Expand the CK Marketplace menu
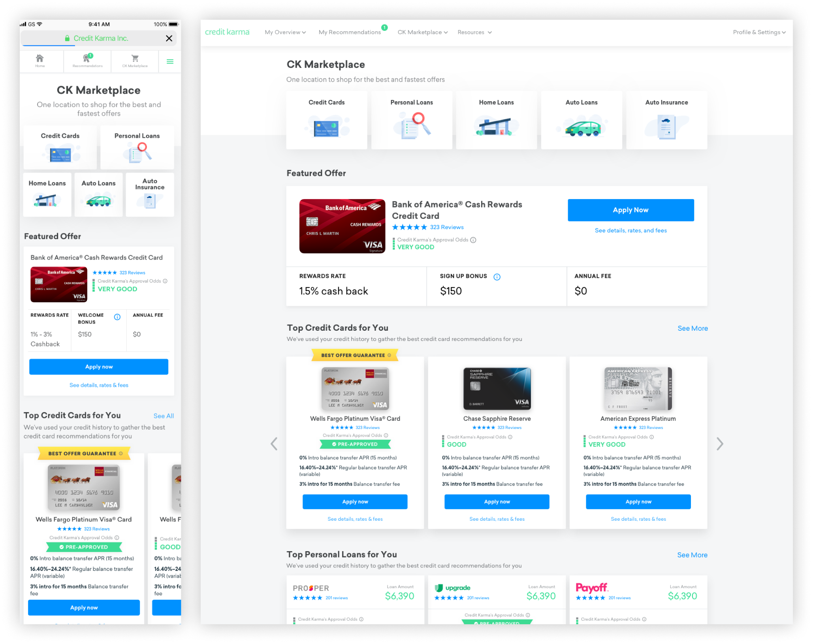This screenshot has height=644, width=813. point(422,32)
